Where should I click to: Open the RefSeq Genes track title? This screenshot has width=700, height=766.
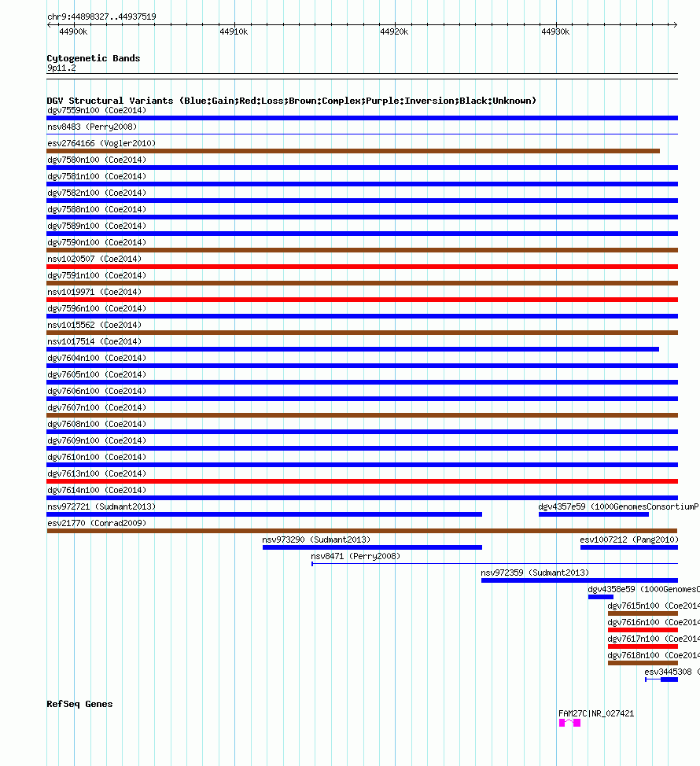(79, 704)
